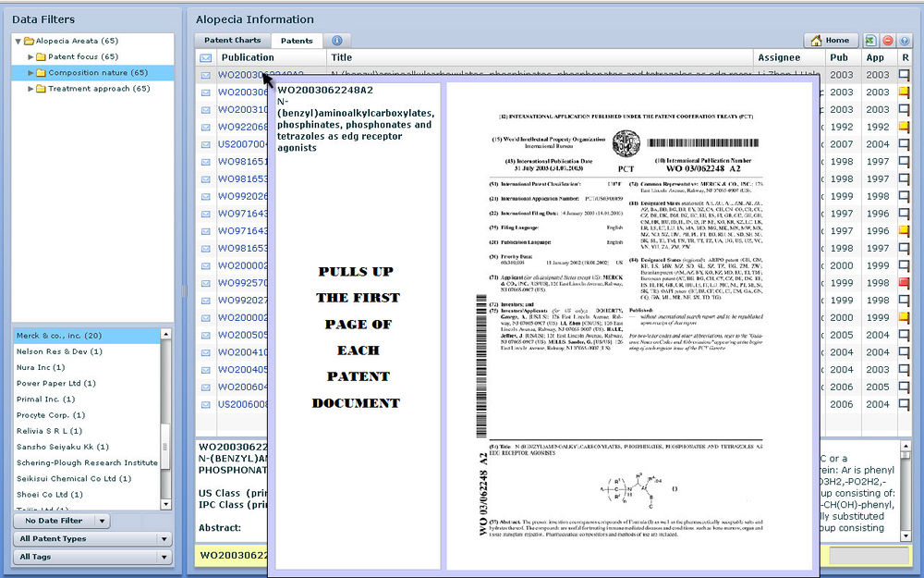924x578 pixels.
Task: Switch to the Patent Charts tab
Action: 232,41
